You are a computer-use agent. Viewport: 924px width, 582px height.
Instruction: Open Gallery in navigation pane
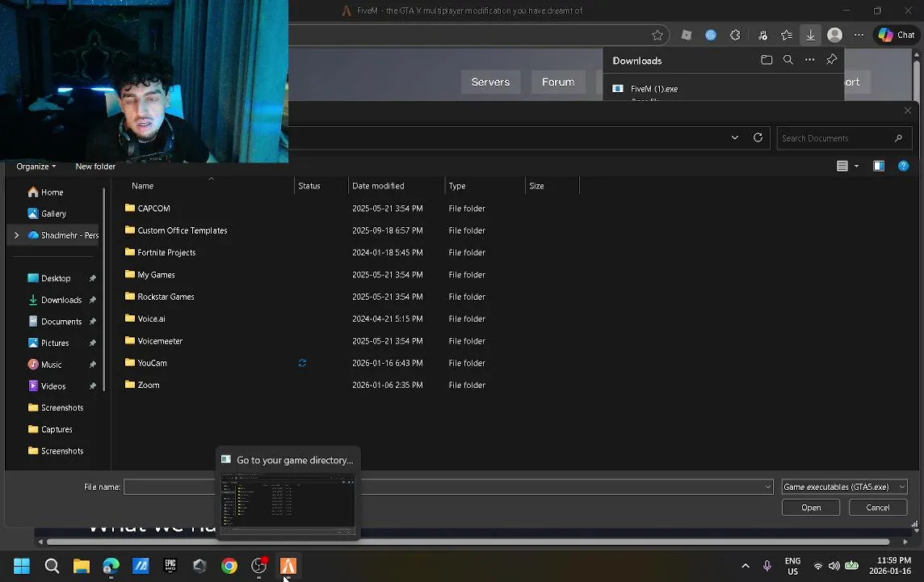point(47,213)
